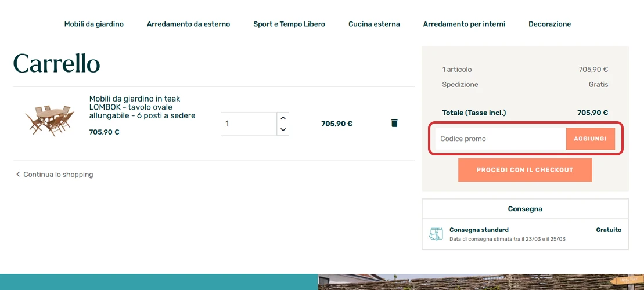Screen dimensions: 644x290
Task: Click the back chevron before Continua lo shopping
Action: (x=17, y=175)
